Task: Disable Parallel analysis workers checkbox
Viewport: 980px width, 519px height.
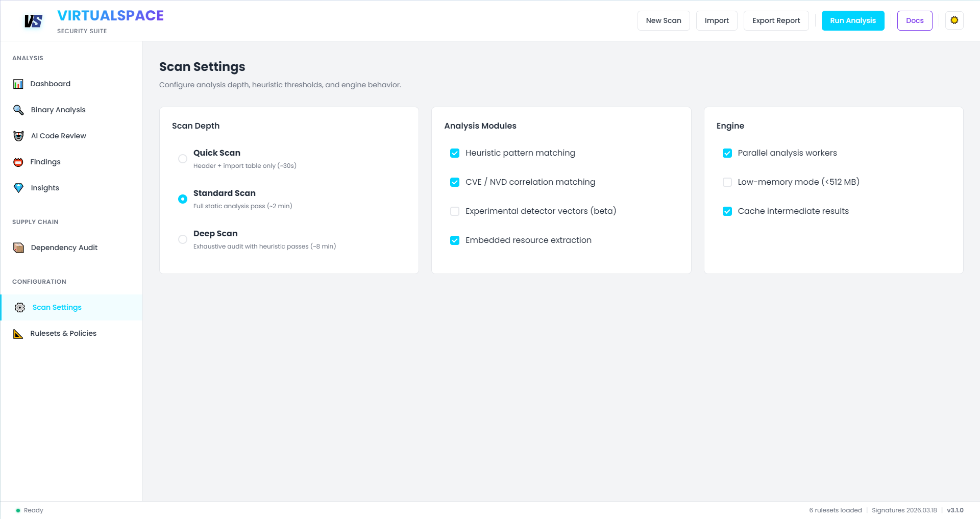Action: (x=727, y=153)
